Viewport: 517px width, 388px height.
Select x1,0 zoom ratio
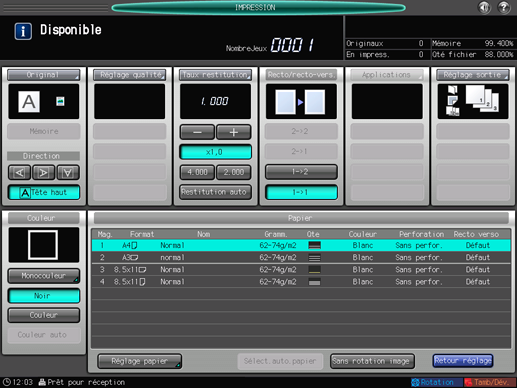[x=215, y=152]
